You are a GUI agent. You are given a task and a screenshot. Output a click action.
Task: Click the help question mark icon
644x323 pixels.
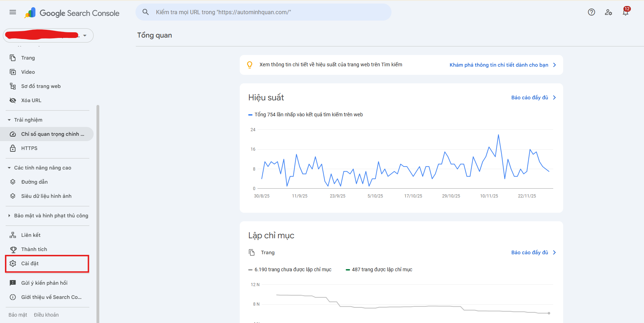(592, 12)
